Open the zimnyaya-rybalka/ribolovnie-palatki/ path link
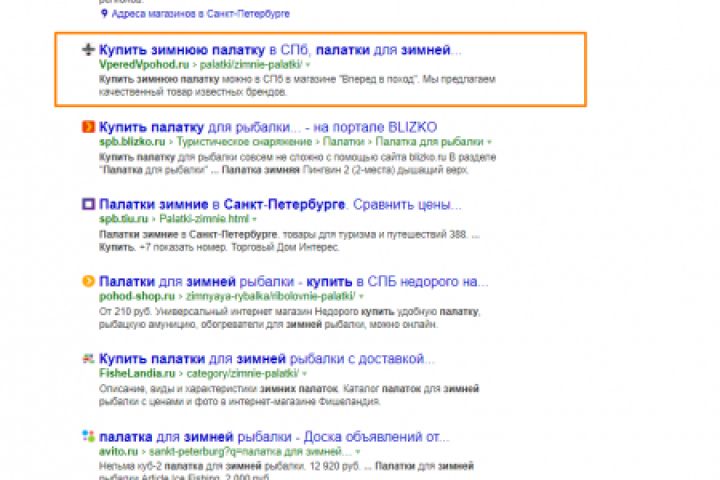Screen dimensions: 720x480 click(x=271, y=296)
